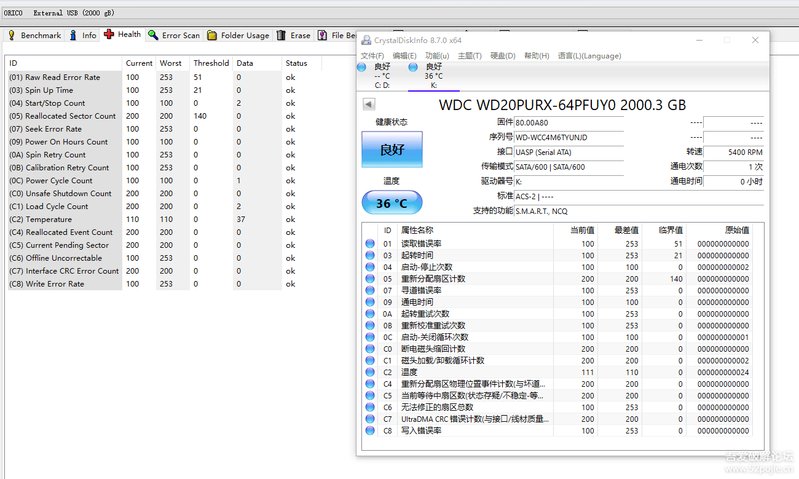The width and height of the screenshot is (799, 479).
Task: Open 语言(L)(Language) menu
Action: point(589,56)
